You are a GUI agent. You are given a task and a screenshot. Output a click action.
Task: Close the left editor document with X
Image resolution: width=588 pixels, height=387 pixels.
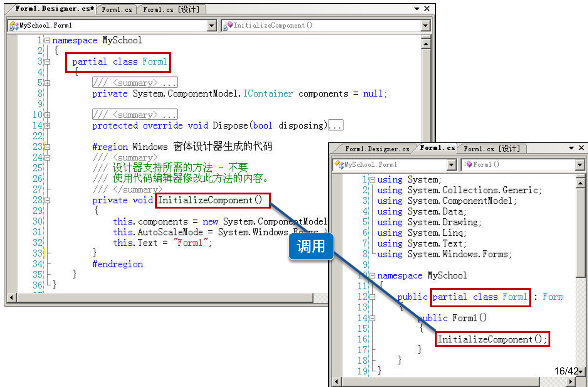coord(427,9)
